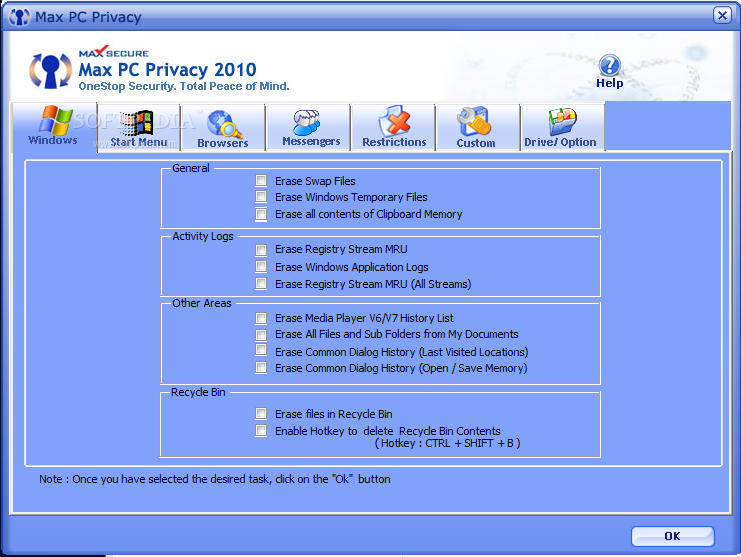Click the Activity Logs group label
This screenshot has width=741, height=557.
(x=203, y=236)
